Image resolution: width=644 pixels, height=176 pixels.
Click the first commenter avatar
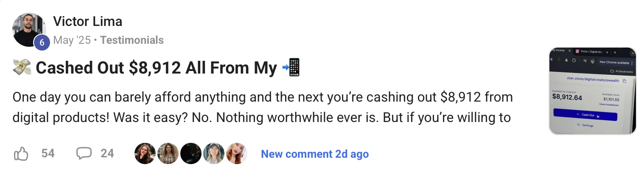[x=145, y=153]
